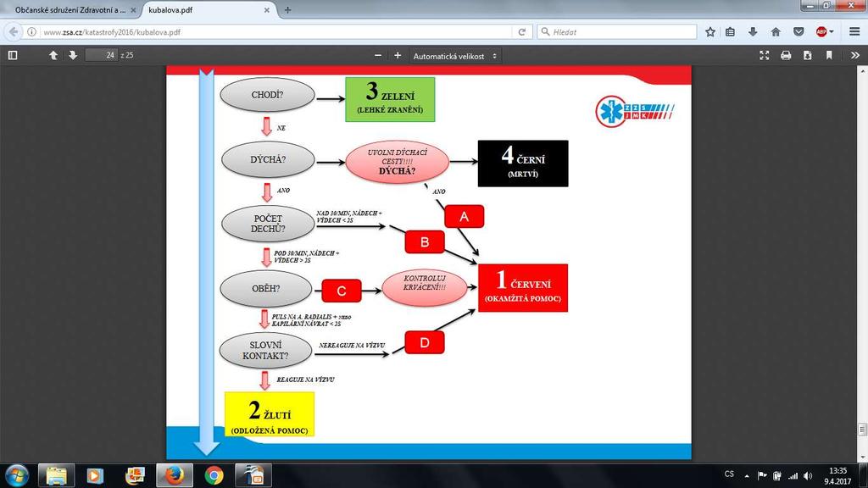The height and width of the screenshot is (488, 868).
Task: Bookmark this page with star icon
Action: (x=710, y=32)
